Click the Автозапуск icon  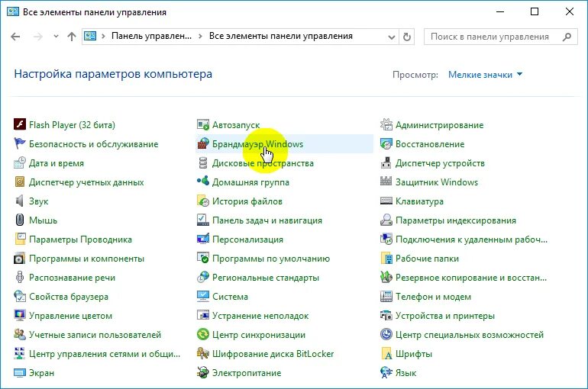coord(203,124)
